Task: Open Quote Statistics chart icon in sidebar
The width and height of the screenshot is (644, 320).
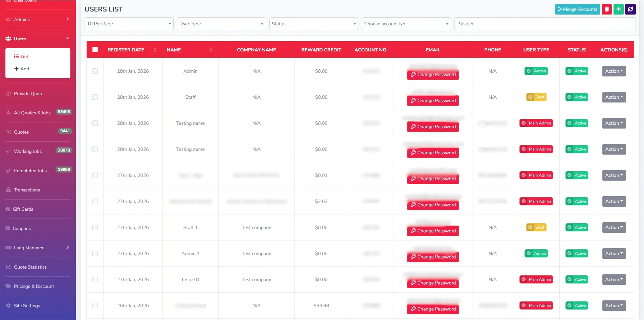Action: pos(8,267)
